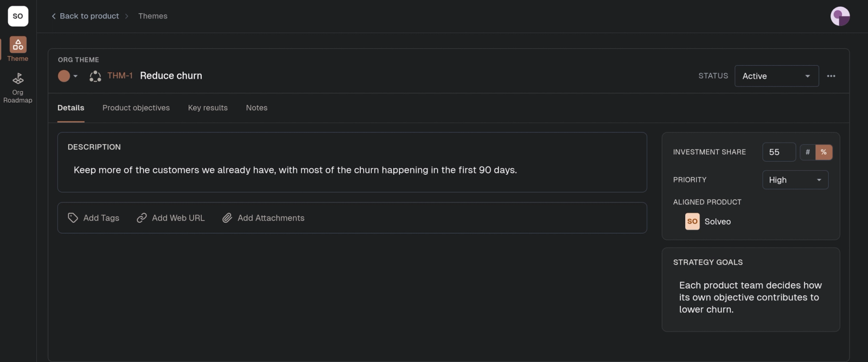
Task: Click the SO workspace logo
Action: point(18,16)
